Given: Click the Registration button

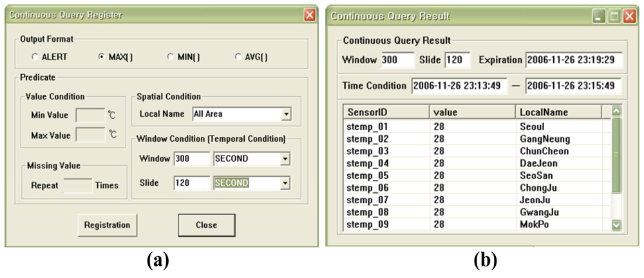Looking at the screenshot, I should pos(107,225).
